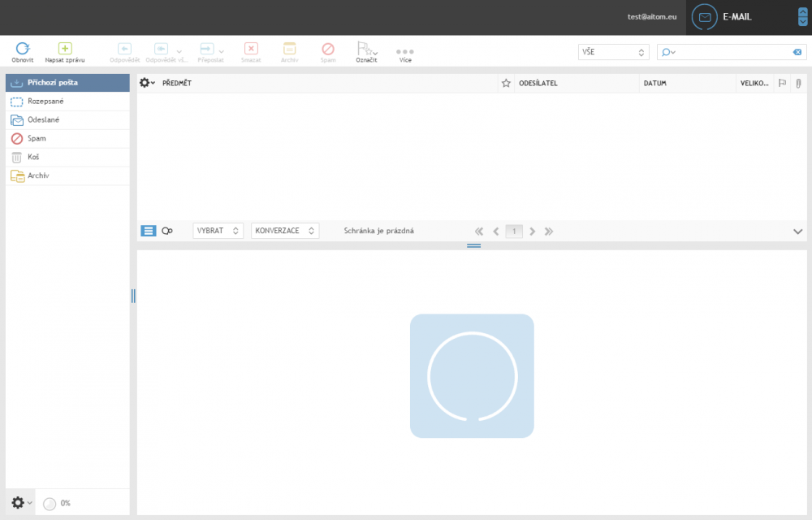Click the Obnovit refresh icon

[x=23, y=49]
